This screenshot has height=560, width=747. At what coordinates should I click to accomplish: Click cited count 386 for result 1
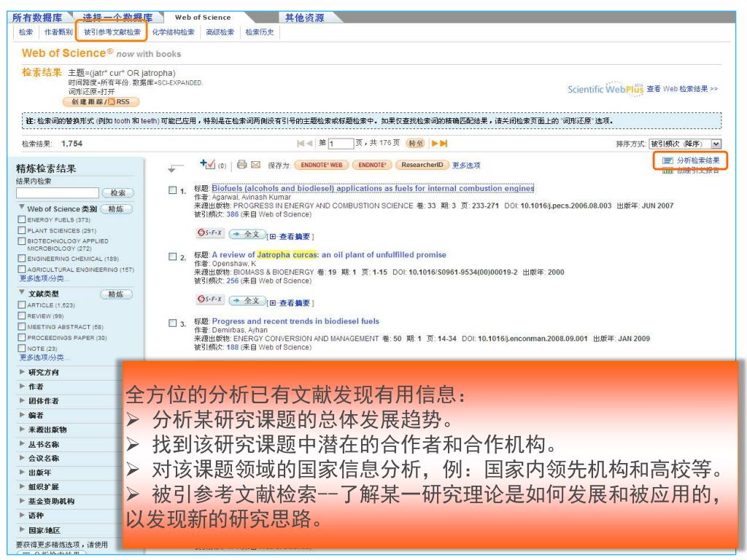(233, 214)
